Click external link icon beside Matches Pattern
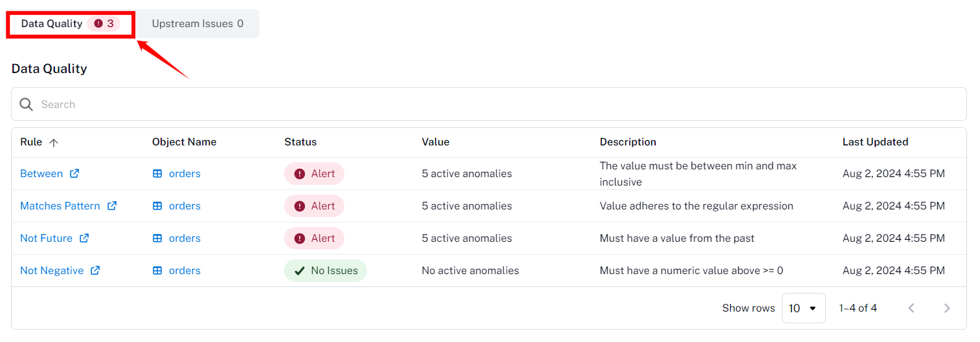The image size is (980, 342). (x=112, y=206)
